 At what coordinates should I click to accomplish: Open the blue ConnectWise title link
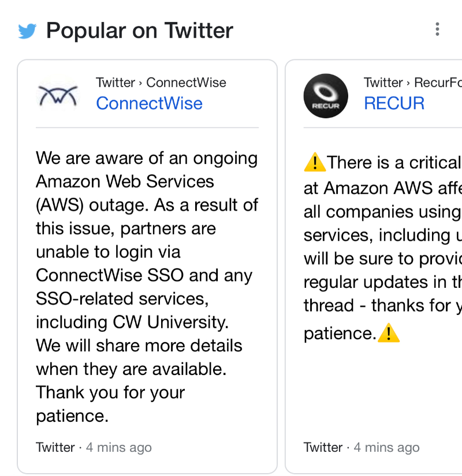(x=149, y=103)
